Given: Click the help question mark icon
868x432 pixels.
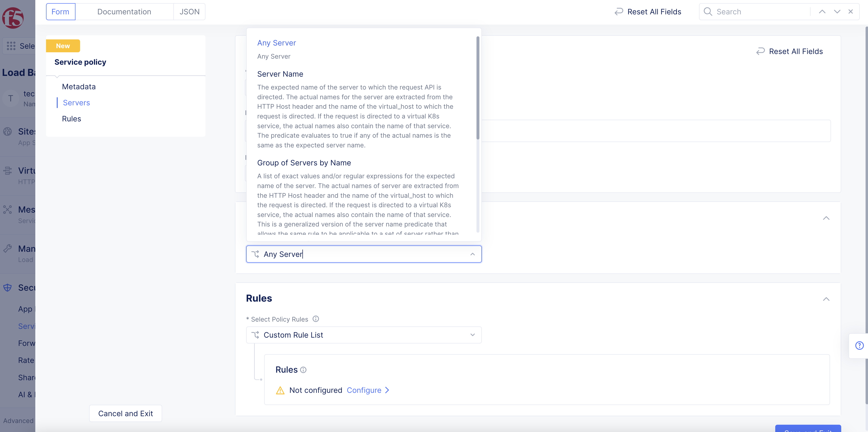Looking at the screenshot, I should coord(859,345).
